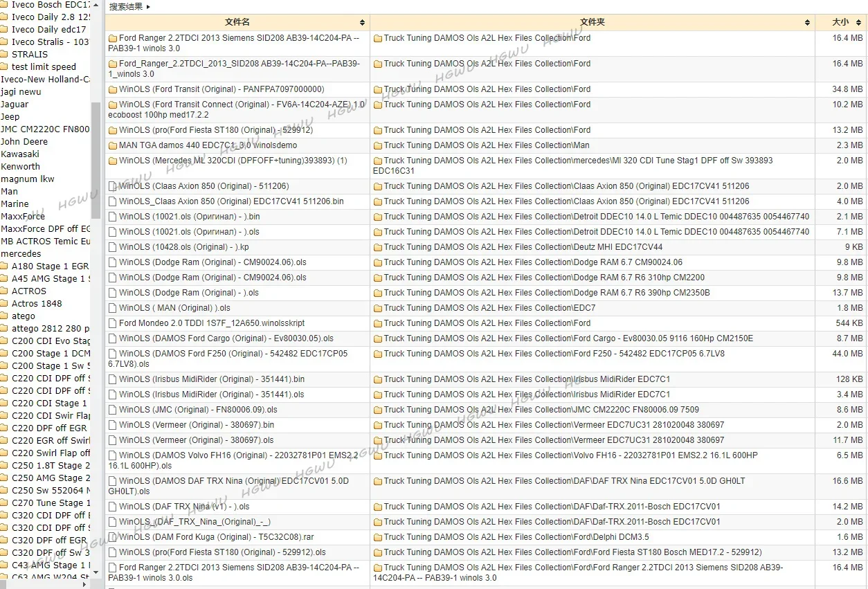Click the file icon of WinOLS ( MAN (Original) ).ols
Image resolution: width=868 pixels, height=589 pixels.
click(113, 308)
